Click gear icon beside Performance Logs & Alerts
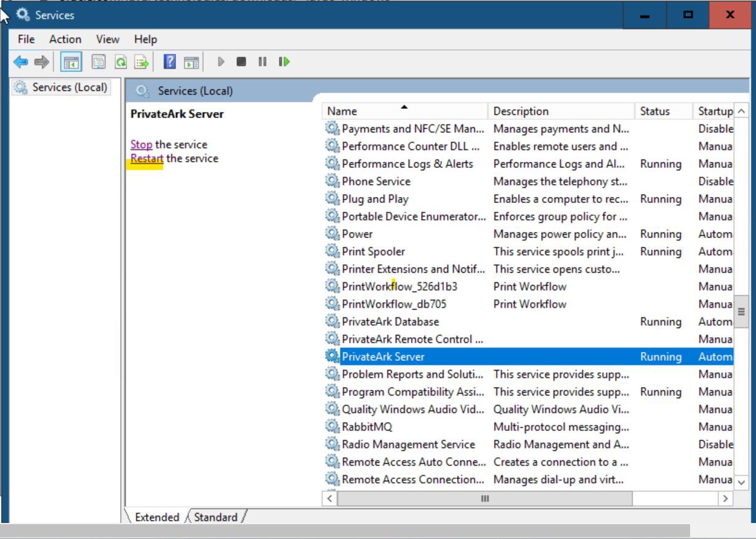The width and height of the screenshot is (756, 539). [x=332, y=164]
